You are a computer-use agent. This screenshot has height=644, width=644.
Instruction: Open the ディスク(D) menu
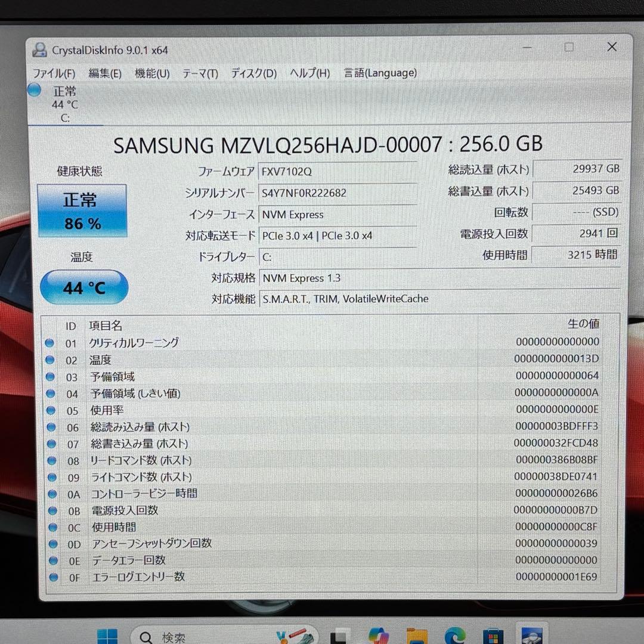(253, 73)
